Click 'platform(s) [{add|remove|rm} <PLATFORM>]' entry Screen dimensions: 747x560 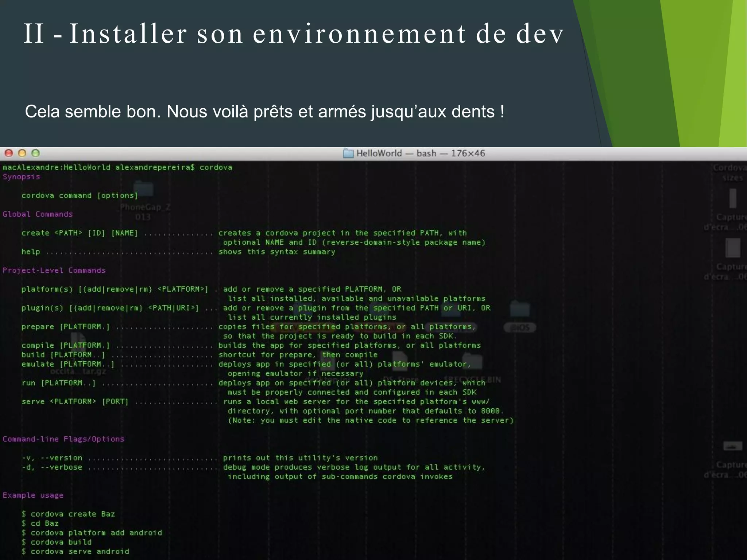click(x=115, y=289)
